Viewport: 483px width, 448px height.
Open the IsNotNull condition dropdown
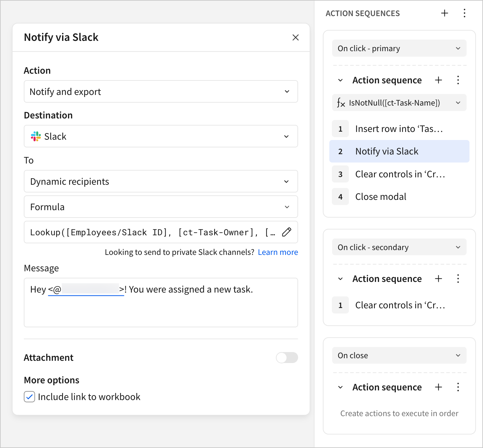[399, 103]
